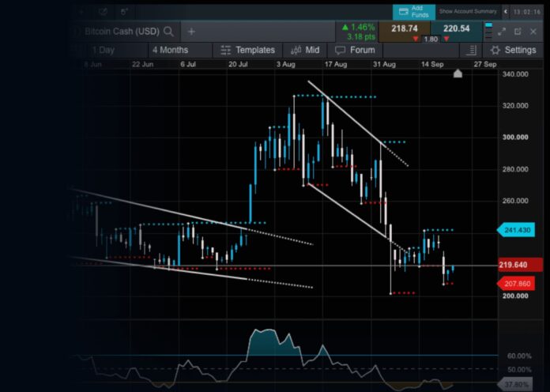Click Show Account Summary
Image resolution: width=550 pixels, height=392 pixels.
468,12
